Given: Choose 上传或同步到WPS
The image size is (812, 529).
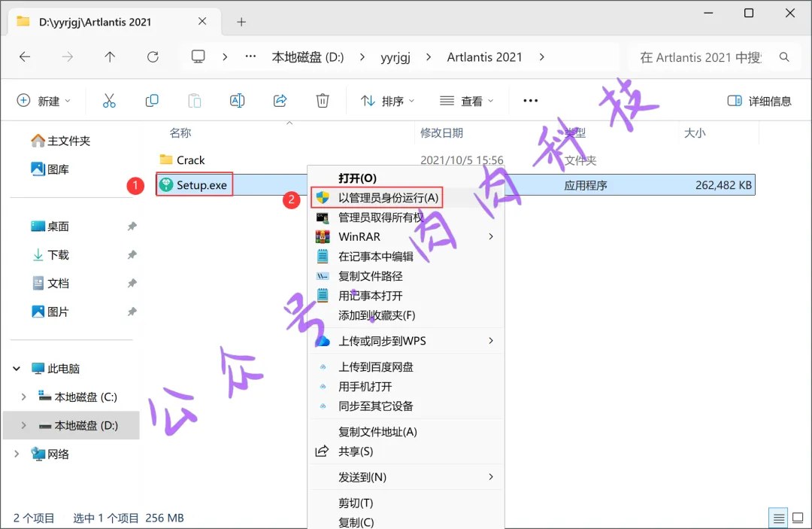Looking at the screenshot, I should click(x=406, y=341).
